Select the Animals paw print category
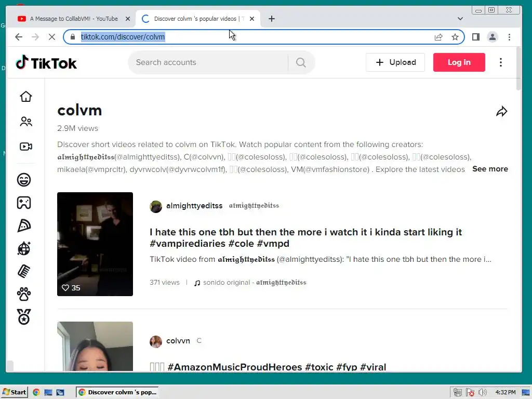Viewport: 532px width, 399px height. tap(24, 294)
